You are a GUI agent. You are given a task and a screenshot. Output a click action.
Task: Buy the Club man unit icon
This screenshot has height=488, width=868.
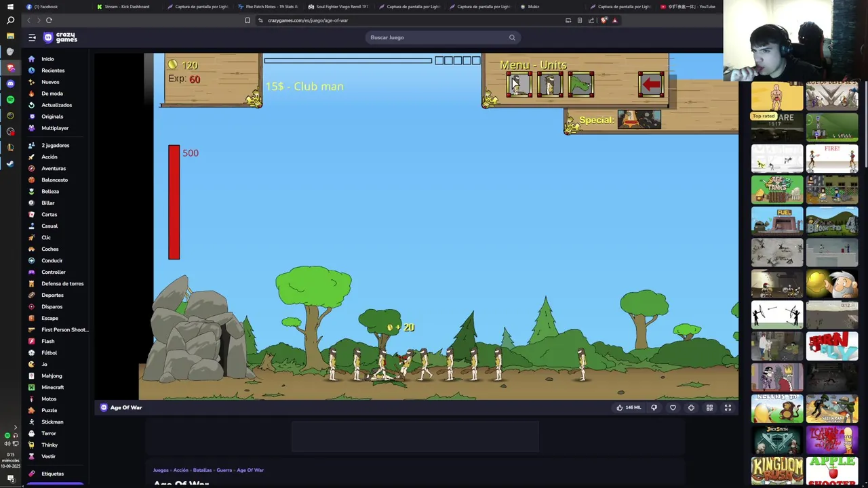pyautogui.click(x=519, y=85)
